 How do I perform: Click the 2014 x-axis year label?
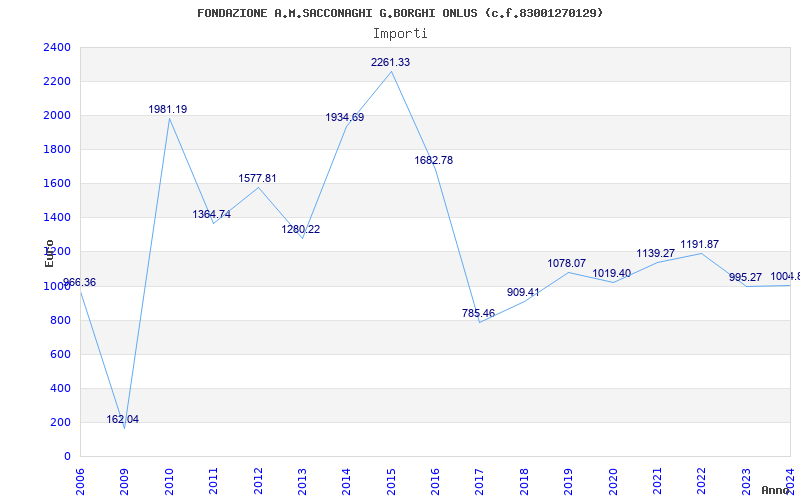[x=346, y=481]
